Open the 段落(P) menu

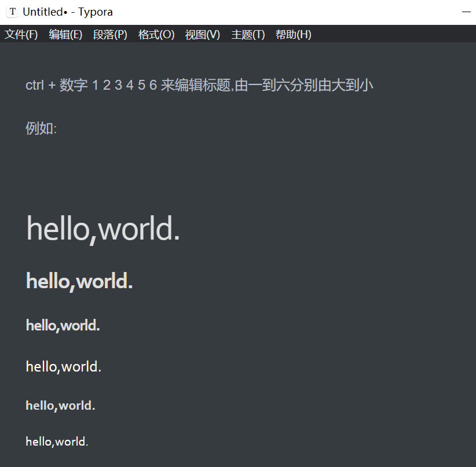pos(110,34)
